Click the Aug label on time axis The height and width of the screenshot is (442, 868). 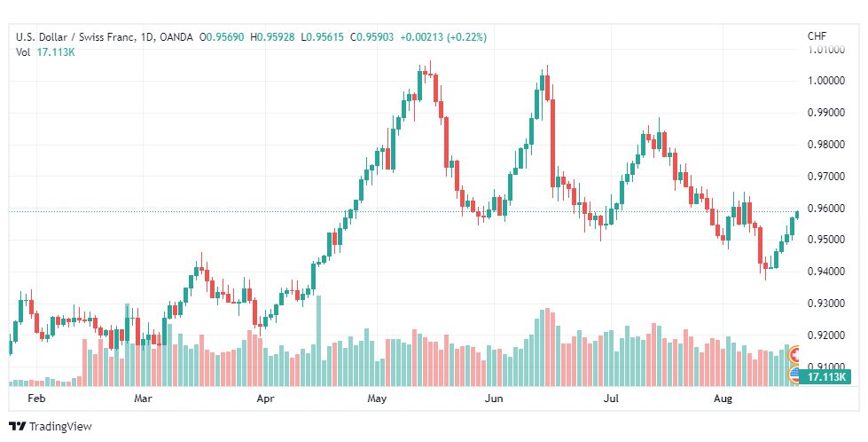click(723, 399)
